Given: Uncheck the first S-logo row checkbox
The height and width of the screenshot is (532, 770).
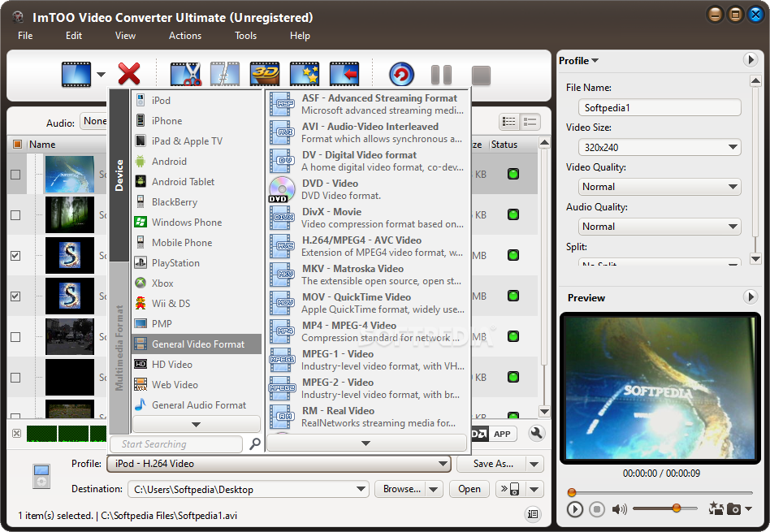Looking at the screenshot, I should coord(15,255).
